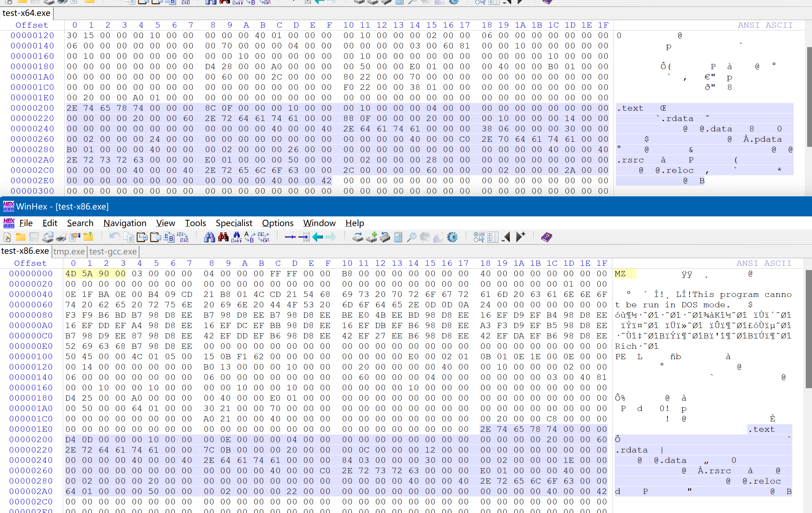The image size is (812, 513).
Task: Click offset 00000100 in test-x86 window
Action: 31,357
